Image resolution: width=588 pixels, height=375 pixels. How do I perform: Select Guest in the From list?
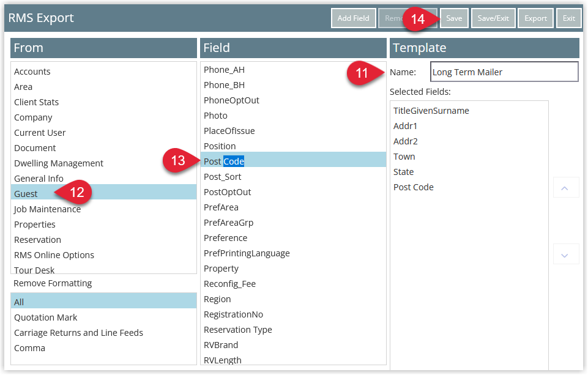103,192
